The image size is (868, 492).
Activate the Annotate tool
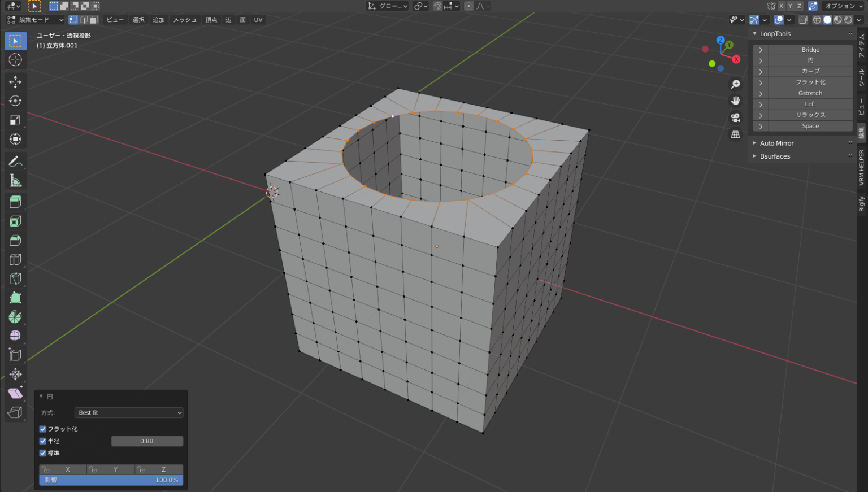tap(15, 162)
